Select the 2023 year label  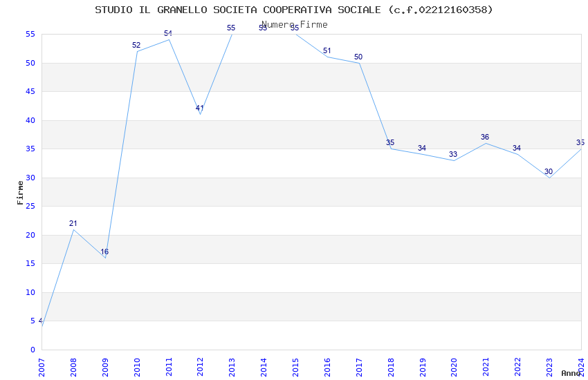pyautogui.click(x=549, y=368)
